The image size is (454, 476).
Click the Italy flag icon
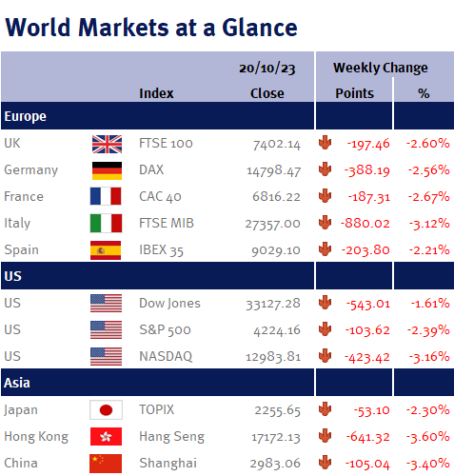click(106, 223)
